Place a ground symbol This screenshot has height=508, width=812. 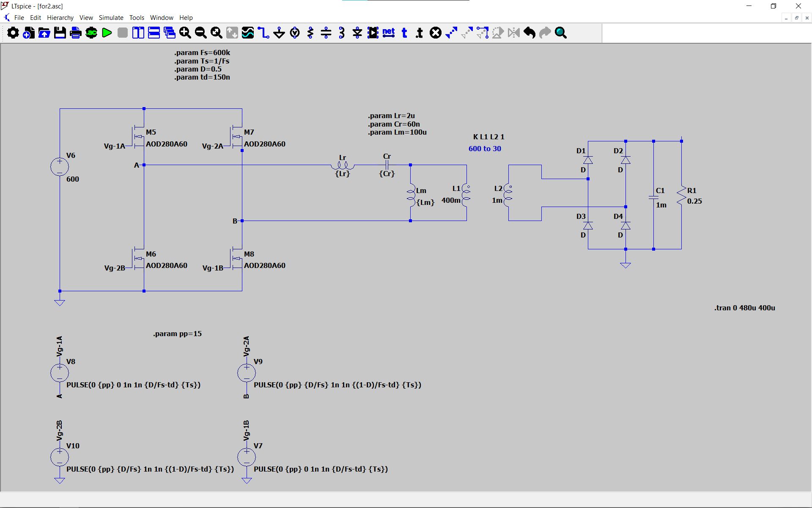279,33
